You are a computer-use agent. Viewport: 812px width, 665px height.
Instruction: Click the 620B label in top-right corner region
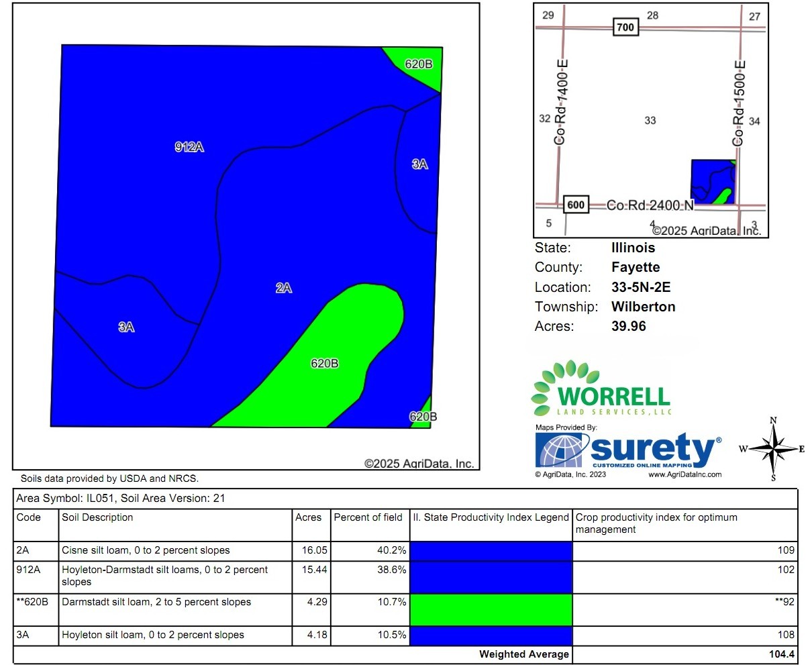coord(419,64)
